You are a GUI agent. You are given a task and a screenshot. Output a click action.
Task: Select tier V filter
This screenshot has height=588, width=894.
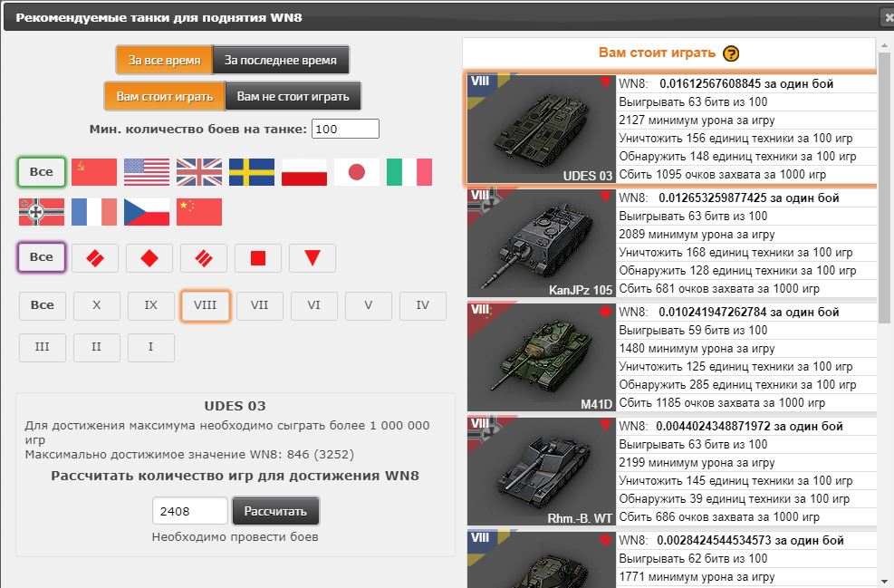pyautogui.click(x=369, y=305)
